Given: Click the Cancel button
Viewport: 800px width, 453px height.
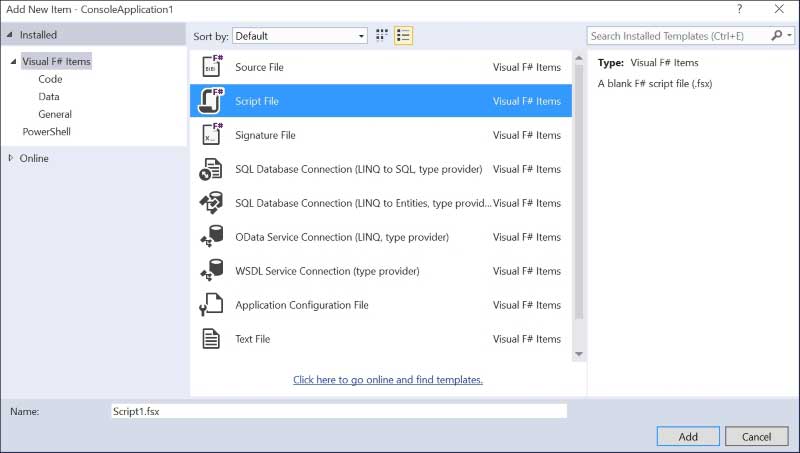Looking at the screenshot, I should [x=757, y=437].
